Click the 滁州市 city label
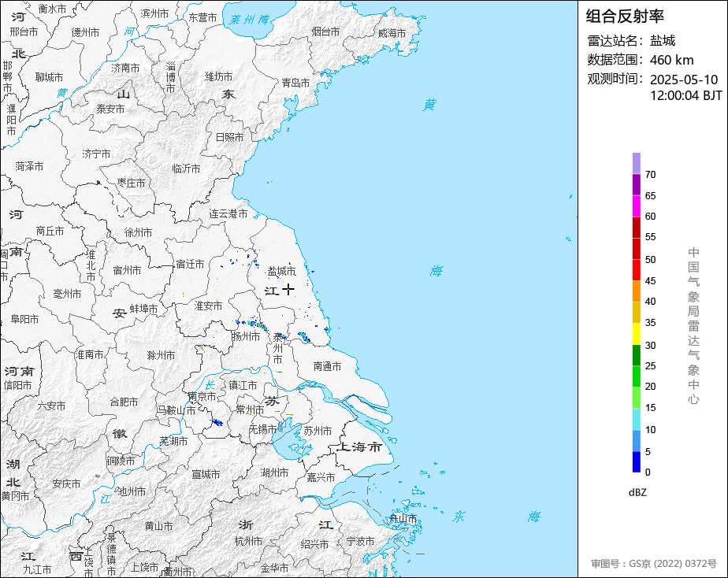 click(161, 355)
